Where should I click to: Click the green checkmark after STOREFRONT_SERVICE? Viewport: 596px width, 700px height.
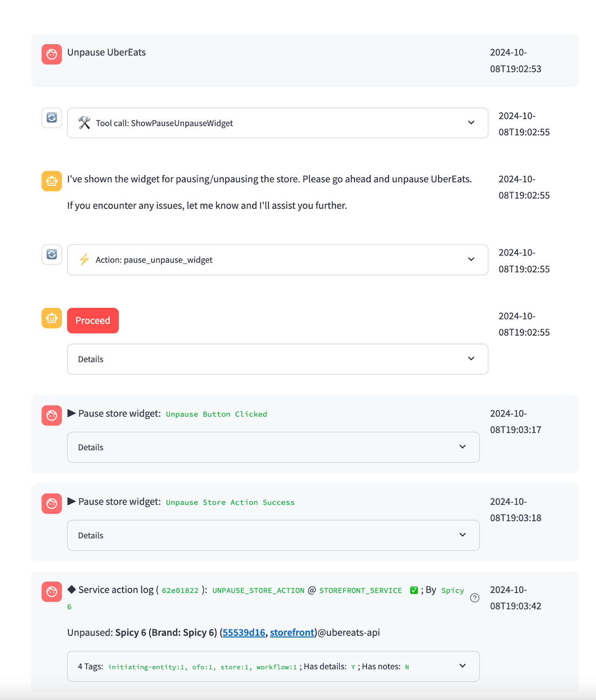click(414, 590)
